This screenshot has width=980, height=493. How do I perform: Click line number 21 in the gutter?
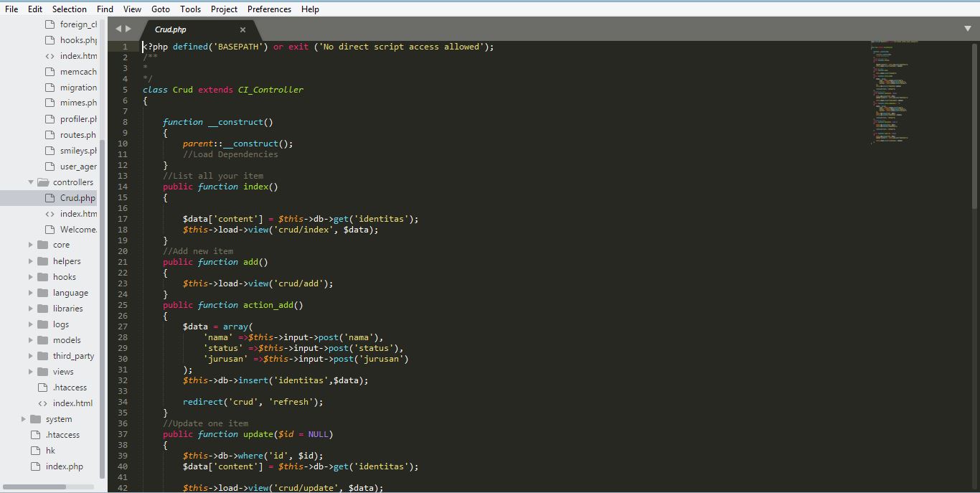pyautogui.click(x=123, y=262)
